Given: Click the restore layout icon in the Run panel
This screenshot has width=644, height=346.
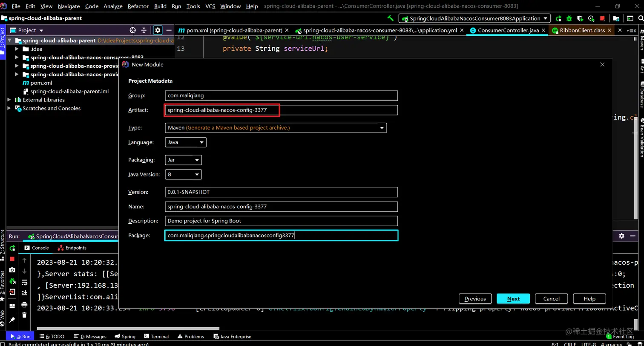Looking at the screenshot, I should 12,306.
